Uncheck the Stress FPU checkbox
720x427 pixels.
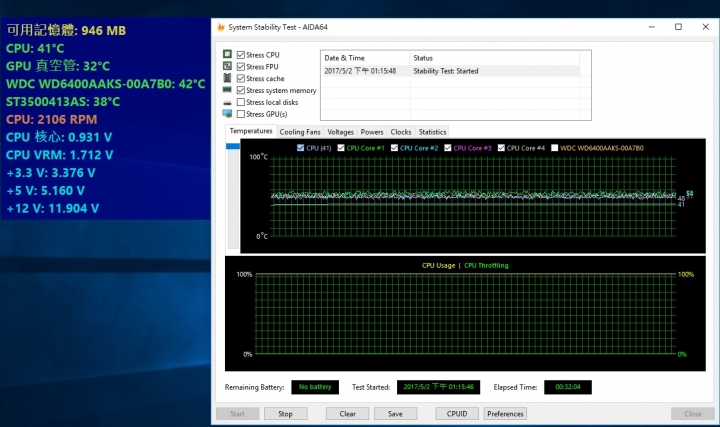pos(241,67)
